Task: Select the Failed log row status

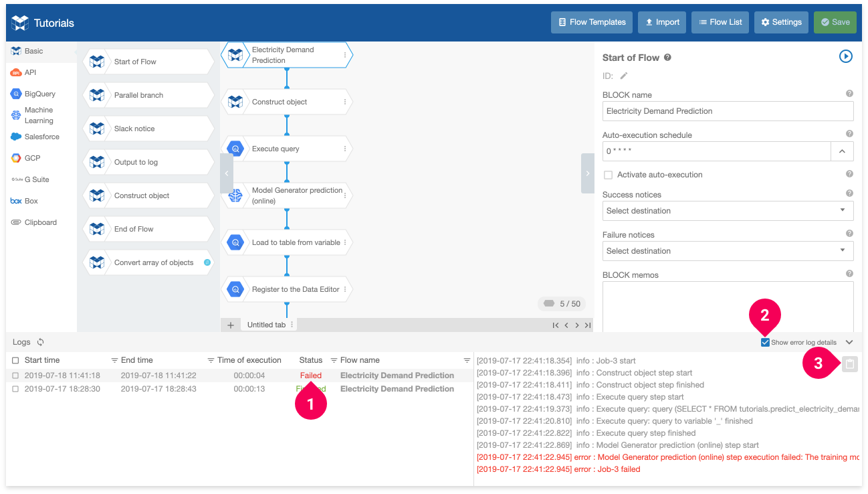Action: [x=311, y=376]
